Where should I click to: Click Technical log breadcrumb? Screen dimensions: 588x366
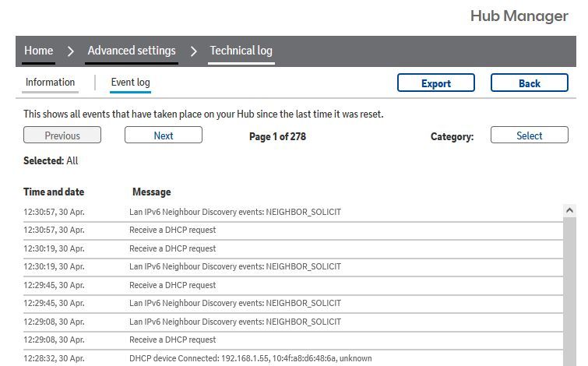pos(241,51)
